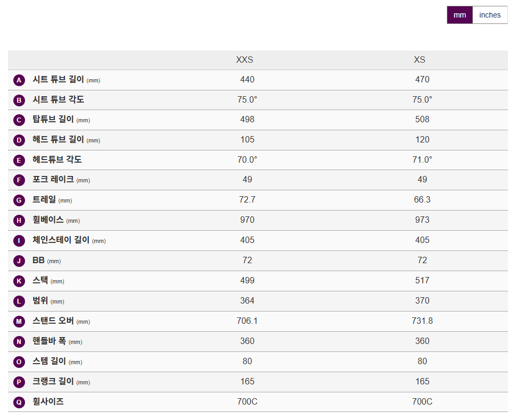Click the G badge beside 트레일

pos(19,200)
